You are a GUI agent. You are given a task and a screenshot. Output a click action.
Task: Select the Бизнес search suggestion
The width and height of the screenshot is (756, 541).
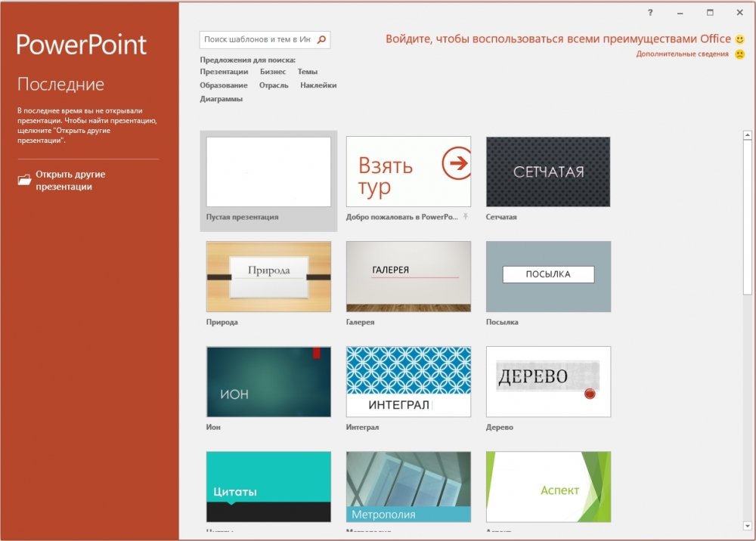click(x=273, y=72)
